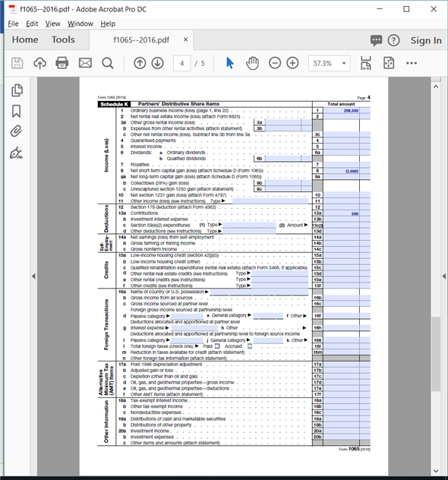Close the f1065--2016.pdf tab
The height and width of the screenshot is (480, 448).
(x=185, y=39)
